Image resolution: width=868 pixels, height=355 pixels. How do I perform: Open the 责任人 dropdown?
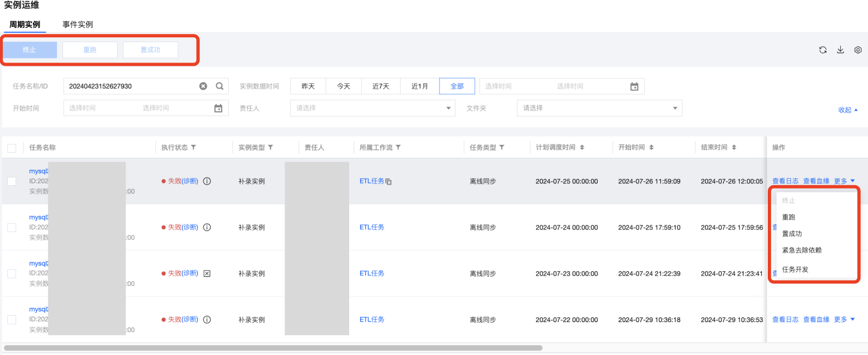pos(372,108)
